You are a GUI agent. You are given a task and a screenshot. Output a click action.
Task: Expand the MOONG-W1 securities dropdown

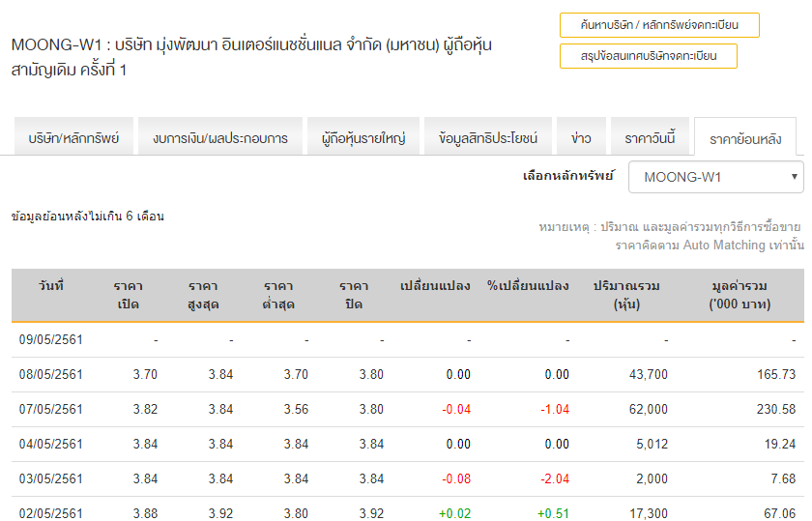click(x=715, y=177)
